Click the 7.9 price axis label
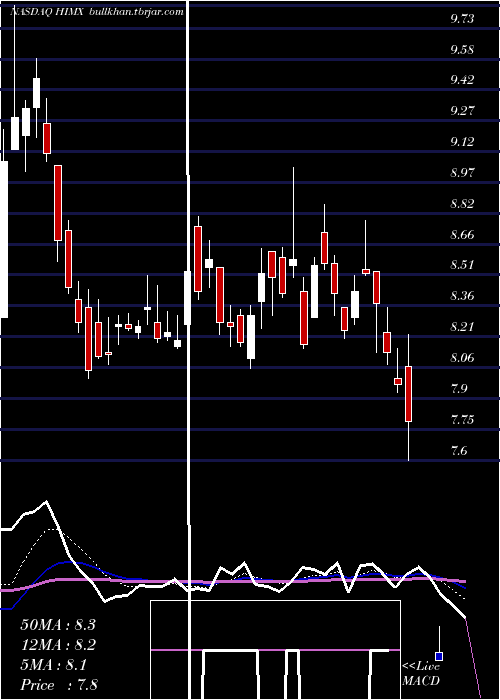Image resolution: width=500 pixels, height=700 pixels. [x=459, y=388]
